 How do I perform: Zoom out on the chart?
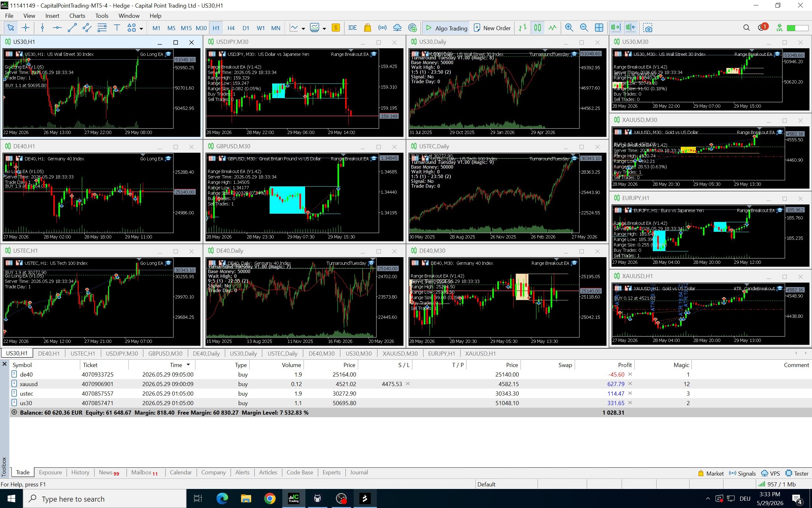pos(584,28)
